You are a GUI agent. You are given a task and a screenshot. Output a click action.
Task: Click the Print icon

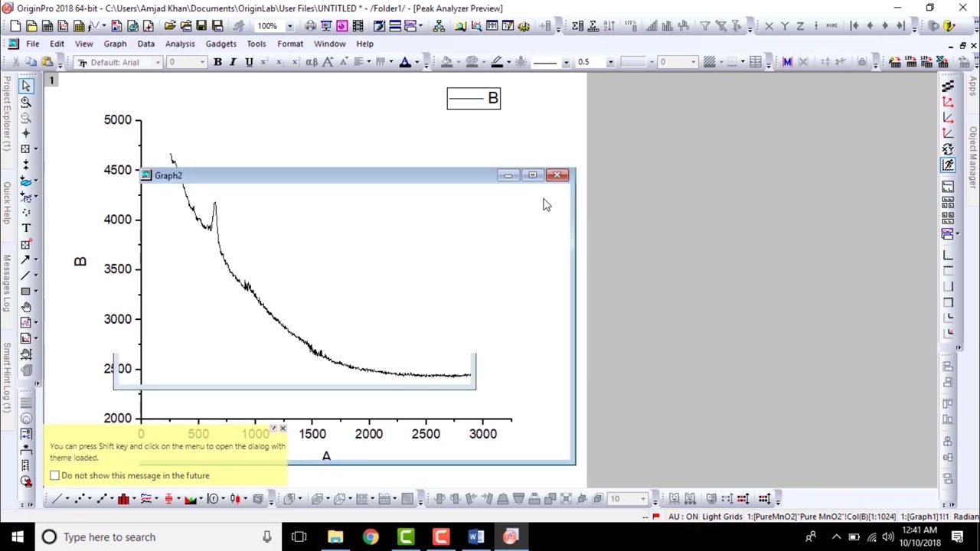coord(310,26)
